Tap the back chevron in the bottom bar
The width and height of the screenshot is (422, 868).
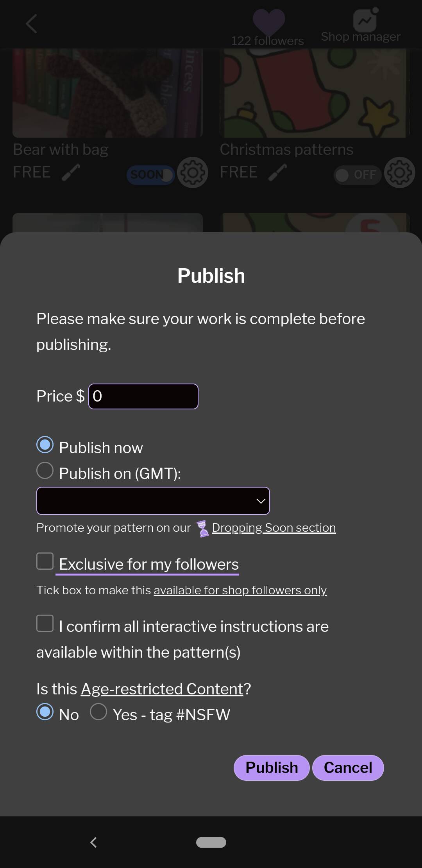tap(93, 843)
